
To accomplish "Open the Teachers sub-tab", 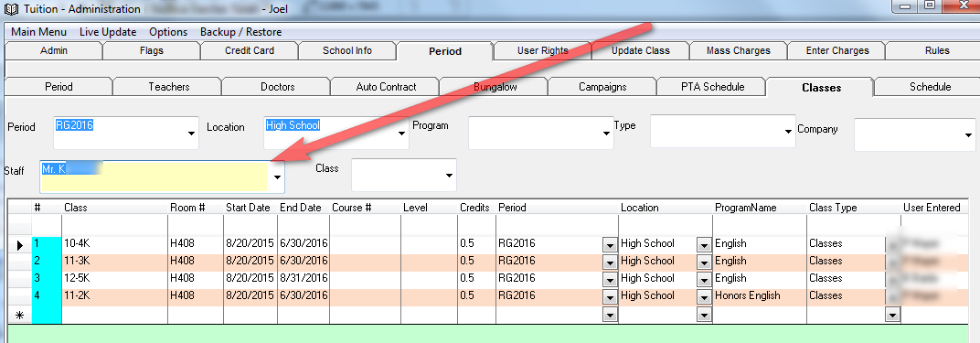I will 169,87.
